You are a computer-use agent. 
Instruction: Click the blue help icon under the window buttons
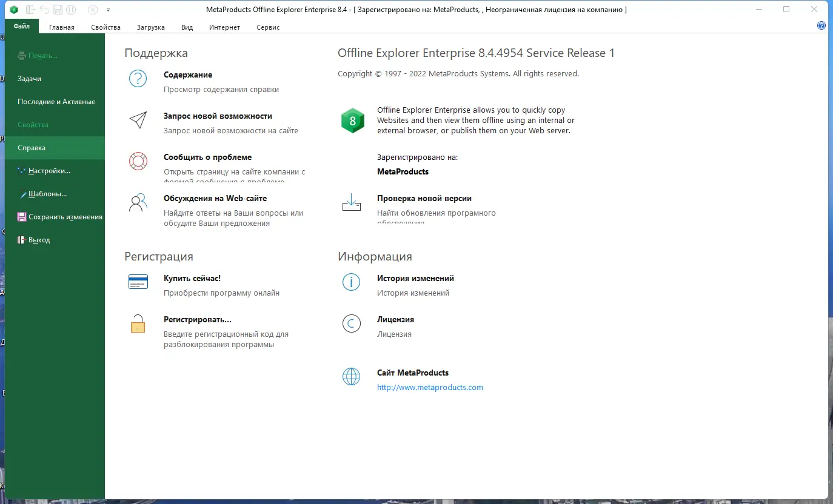821,25
